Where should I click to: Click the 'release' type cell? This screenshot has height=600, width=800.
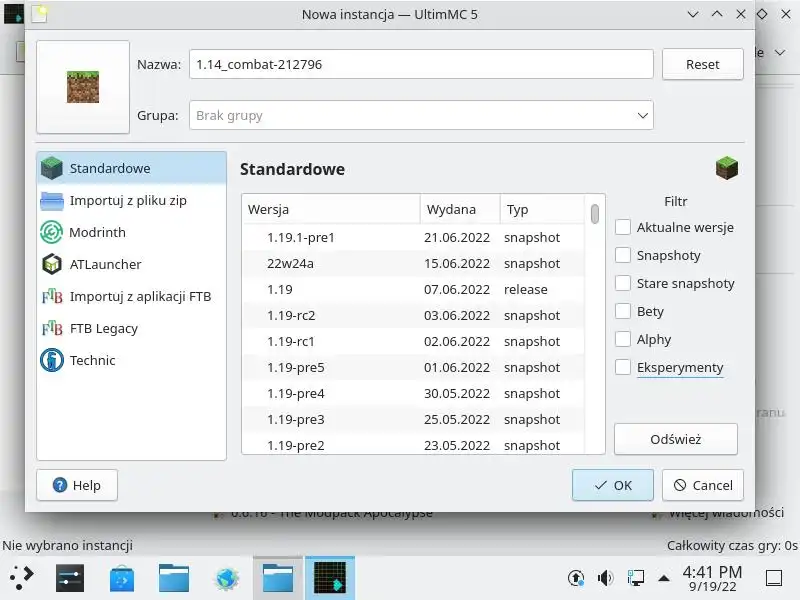click(526, 289)
